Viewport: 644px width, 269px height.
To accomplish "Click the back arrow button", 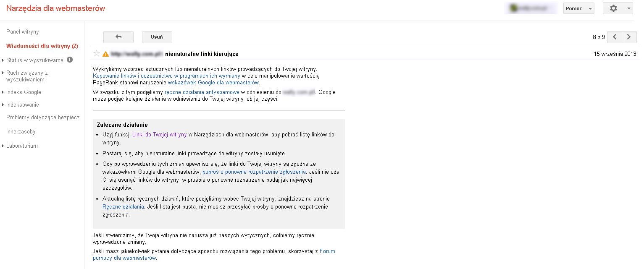I will tap(118, 37).
